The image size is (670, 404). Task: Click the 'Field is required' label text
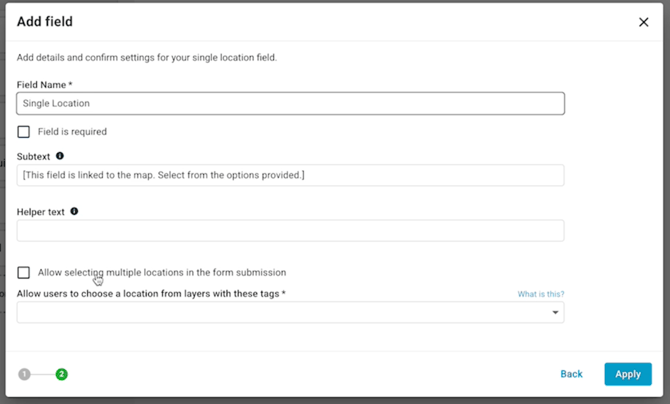coord(72,132)
